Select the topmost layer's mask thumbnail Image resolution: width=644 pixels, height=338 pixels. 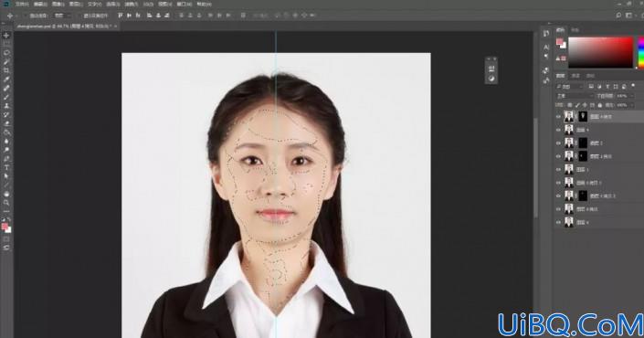583,117
